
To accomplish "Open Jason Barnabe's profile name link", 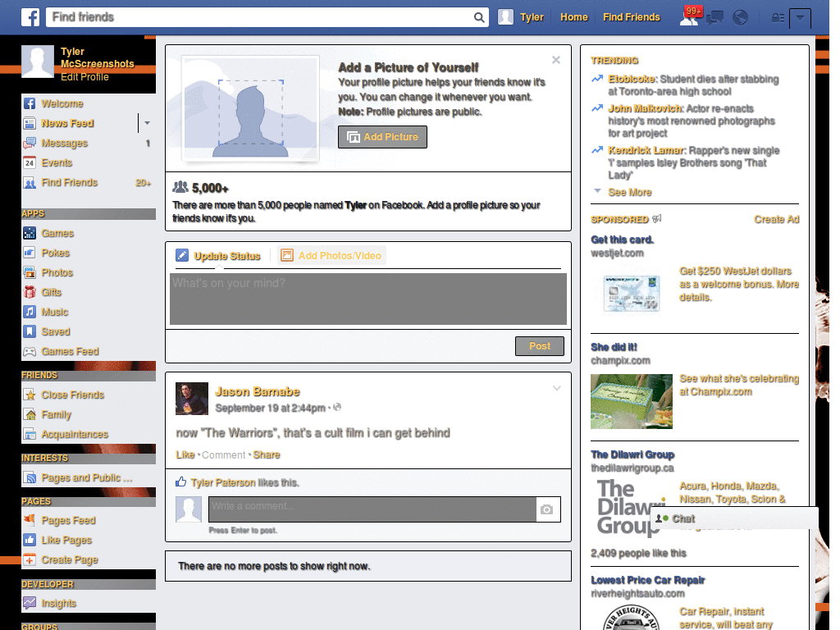I will (257, 391).
